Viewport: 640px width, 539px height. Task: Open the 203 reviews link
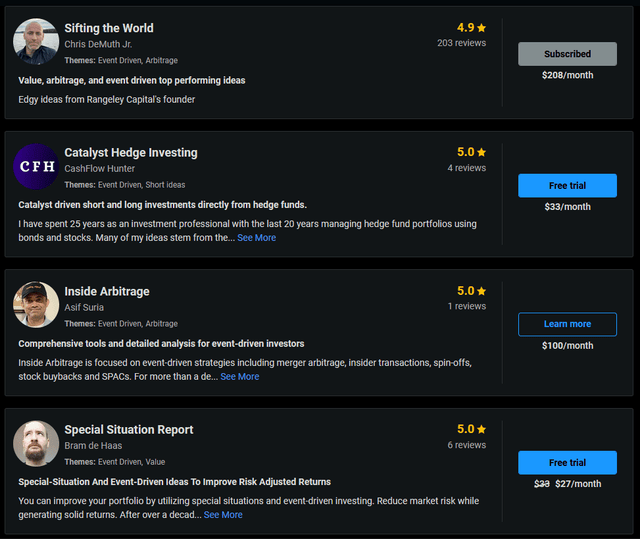[461, 43]
